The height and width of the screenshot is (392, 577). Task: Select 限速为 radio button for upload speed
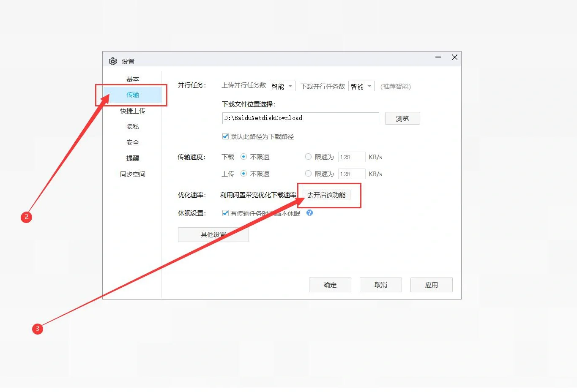(308, 173)
